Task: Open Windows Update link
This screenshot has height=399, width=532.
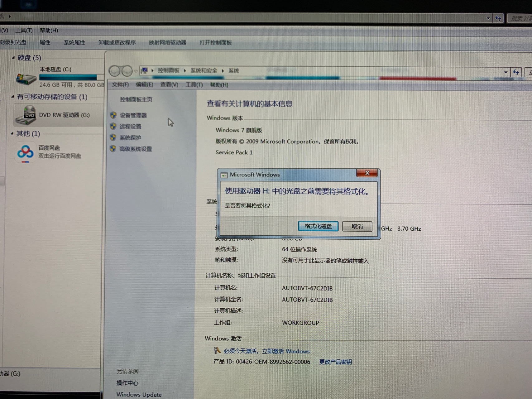Action: point(139,395)
